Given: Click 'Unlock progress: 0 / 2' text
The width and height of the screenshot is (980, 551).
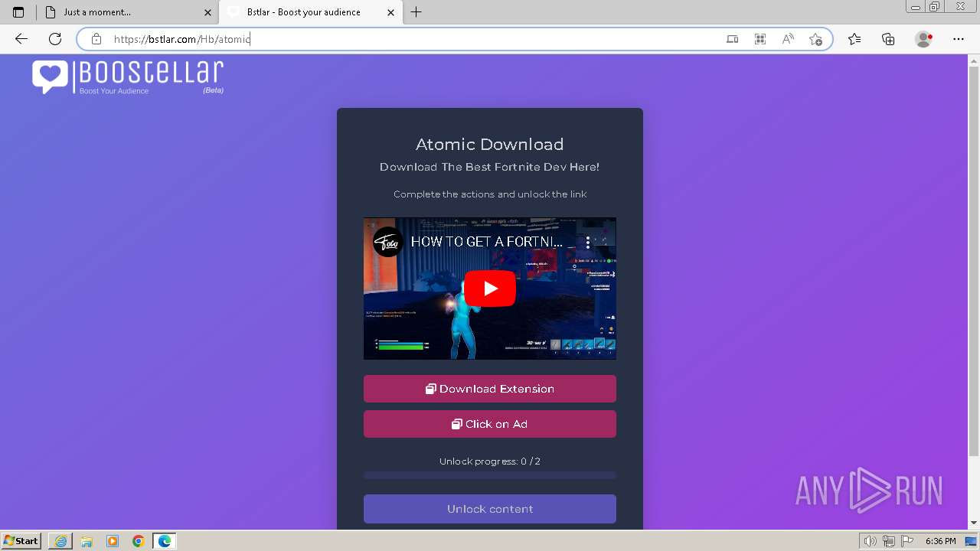Looking at the screenshot, I should (x=490, y=461).
